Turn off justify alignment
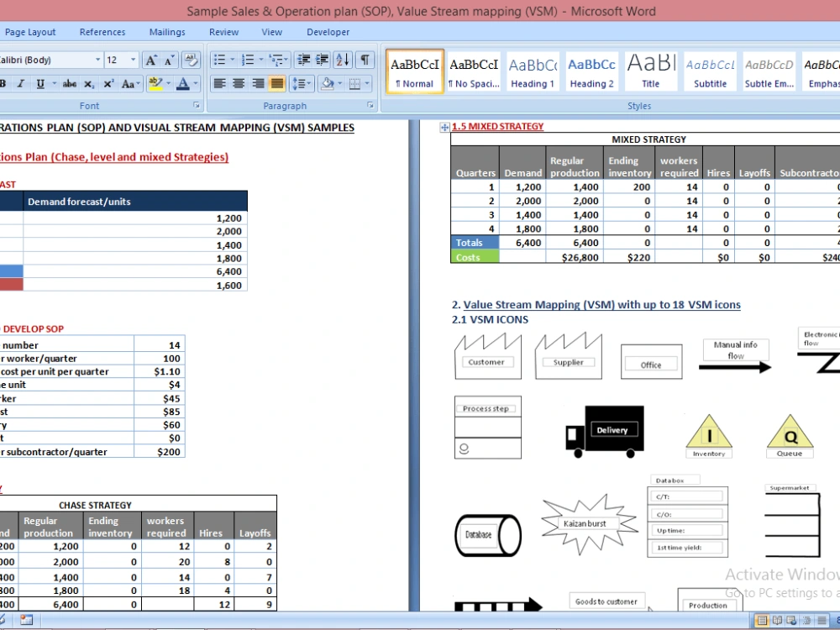This screenshot has height=630, width=840. tap(277, 83)
